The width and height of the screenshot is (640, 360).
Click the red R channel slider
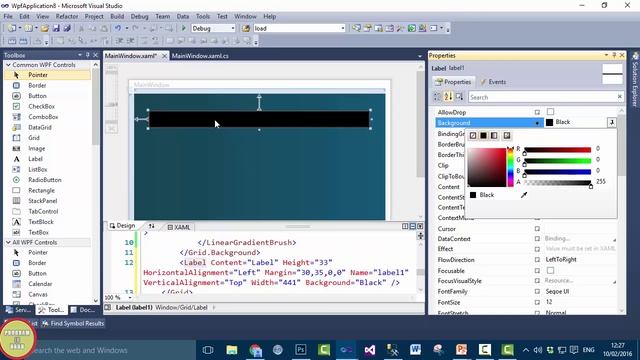558,149
